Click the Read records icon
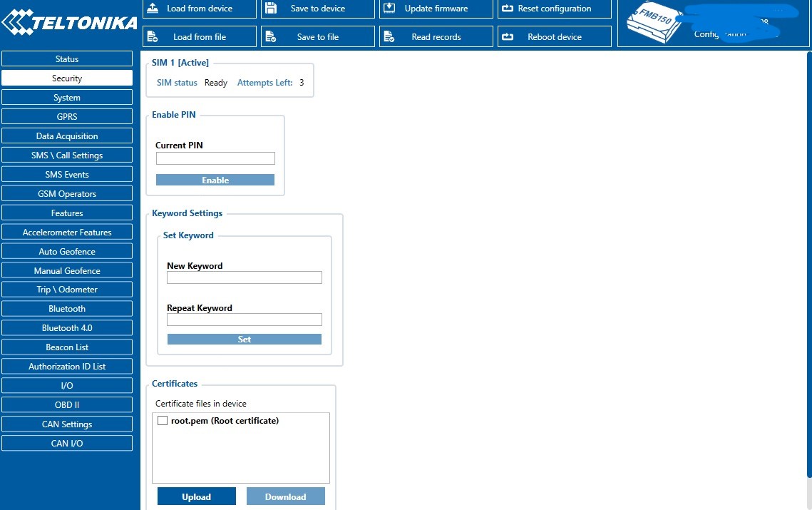The image size is (812, 510). point(389,37)
